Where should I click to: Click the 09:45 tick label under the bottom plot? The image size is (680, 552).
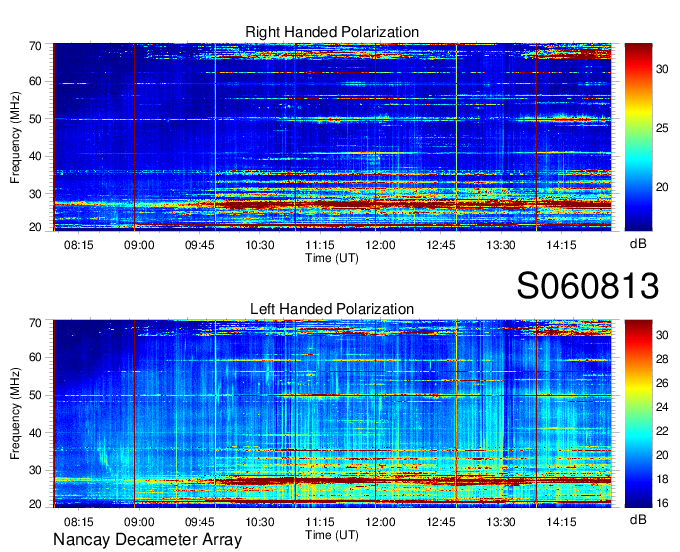point(199,522)
